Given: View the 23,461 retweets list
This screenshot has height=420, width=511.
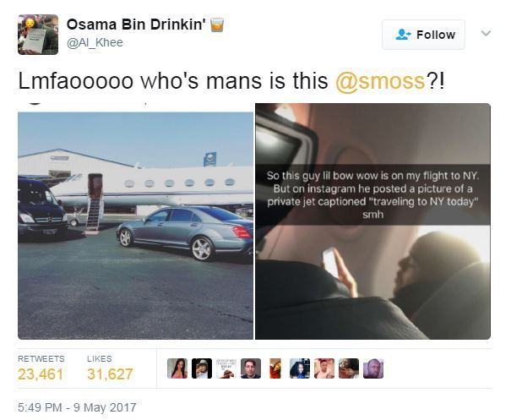Looking at the screenshot, I should (41, 368).
